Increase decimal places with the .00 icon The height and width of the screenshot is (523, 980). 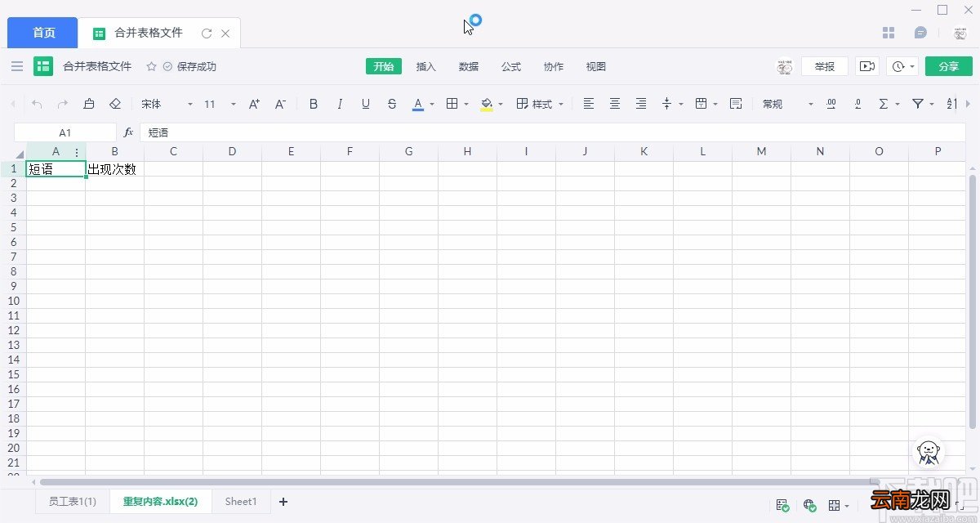(x=831, y=104)
